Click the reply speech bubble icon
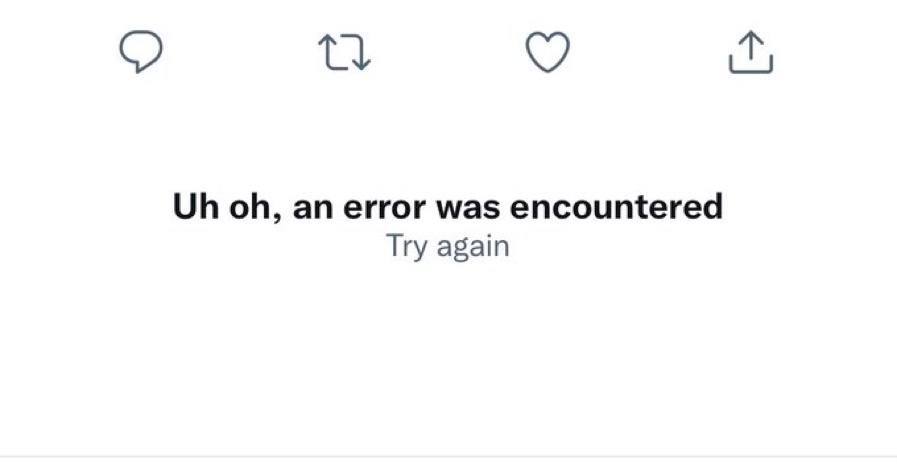Image resolution: width=897 pixels, height=476 pixels. [141, 51]
